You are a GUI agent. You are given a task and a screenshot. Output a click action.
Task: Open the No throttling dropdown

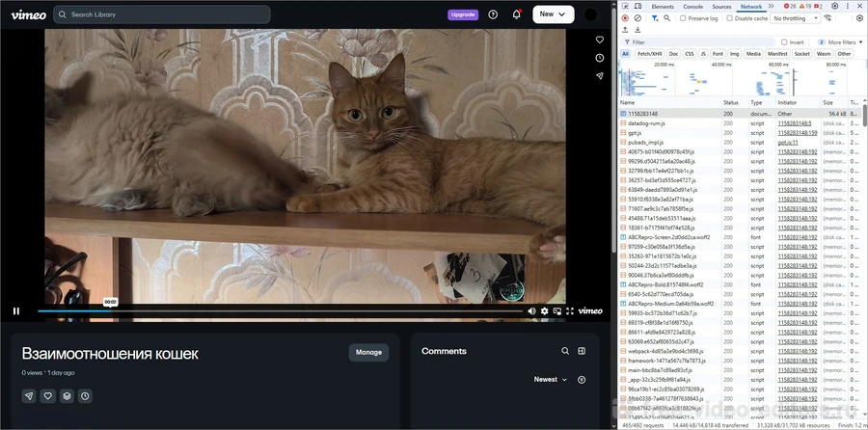click(796, 18)
